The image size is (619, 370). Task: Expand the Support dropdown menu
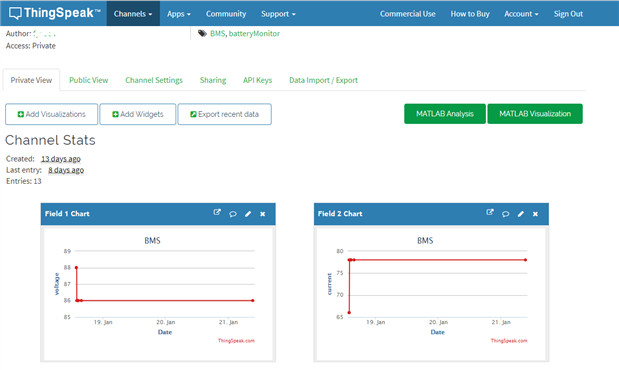coord(278,14)
